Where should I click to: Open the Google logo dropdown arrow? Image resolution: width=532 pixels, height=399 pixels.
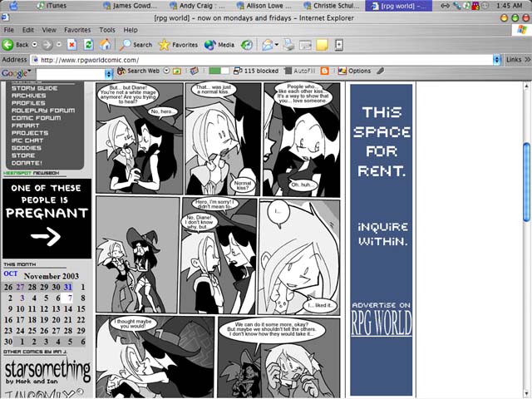(30, 71)
